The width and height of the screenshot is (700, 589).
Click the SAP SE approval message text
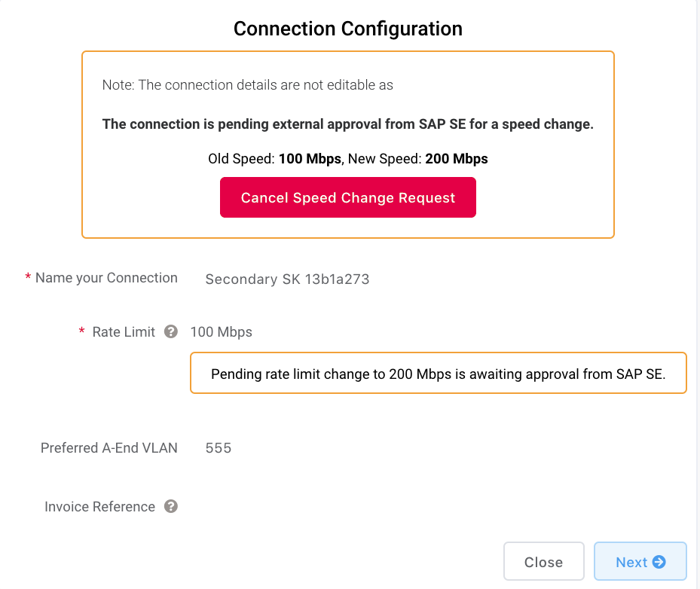[x=347, y=124]
